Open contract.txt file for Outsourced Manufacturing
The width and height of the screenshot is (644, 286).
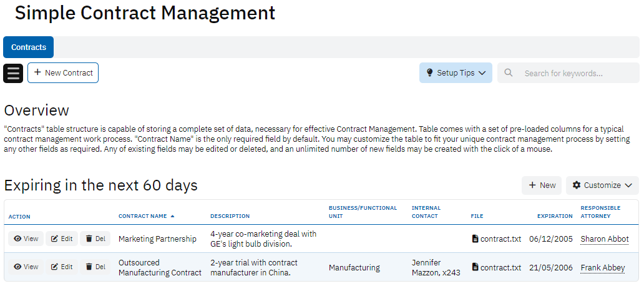496,267
